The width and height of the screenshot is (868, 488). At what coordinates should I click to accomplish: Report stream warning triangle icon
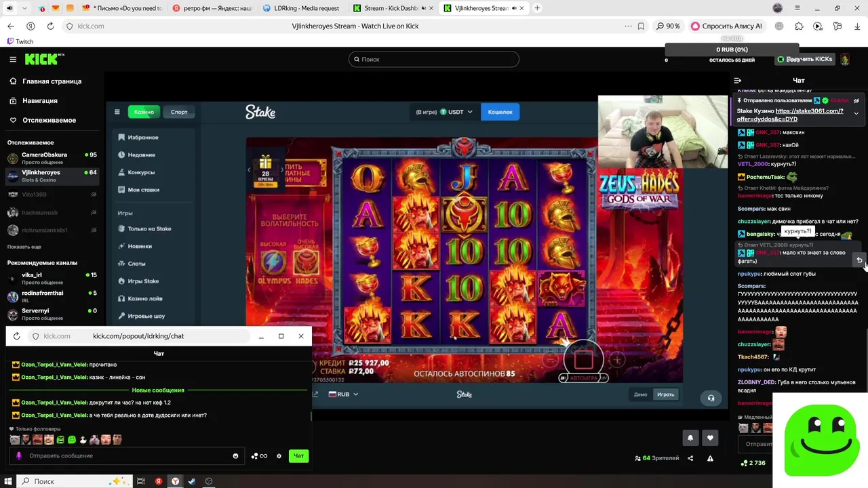[x=710, y=458]
